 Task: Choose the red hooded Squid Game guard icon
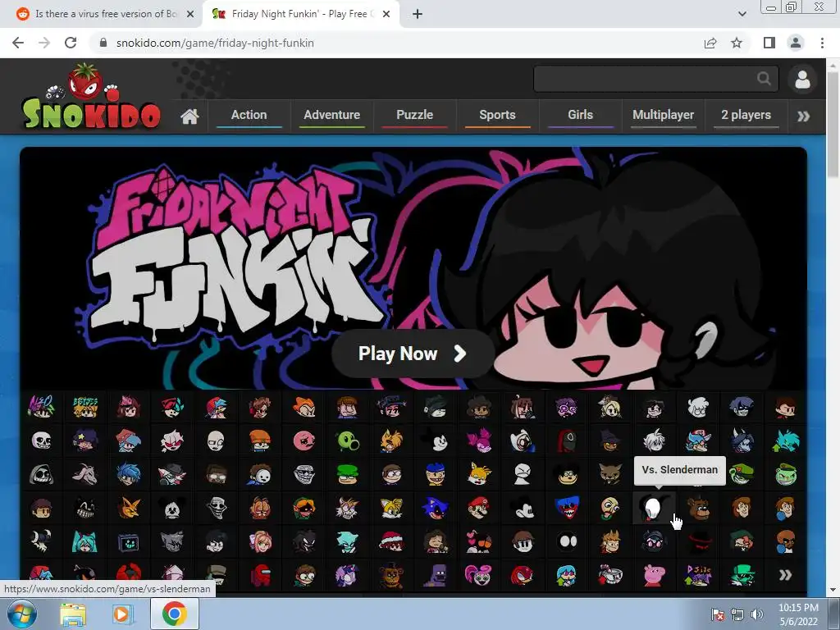click(x=566, y=441)
